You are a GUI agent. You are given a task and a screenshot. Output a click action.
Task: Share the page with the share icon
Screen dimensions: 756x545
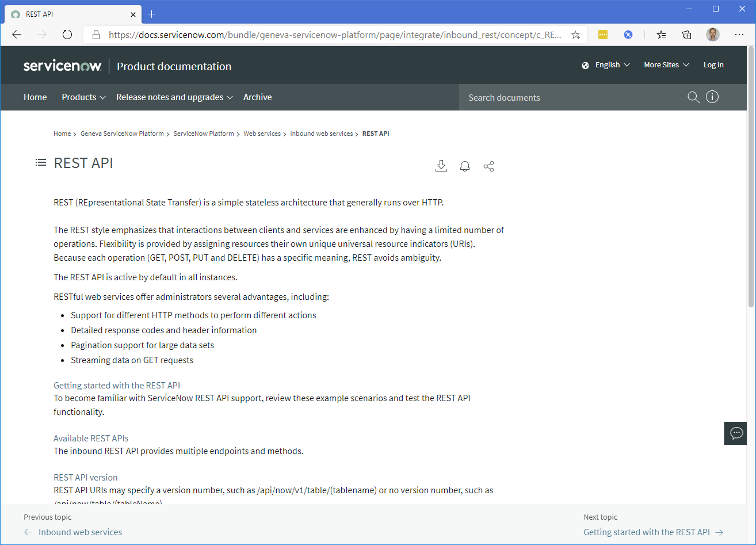[488, 166]
